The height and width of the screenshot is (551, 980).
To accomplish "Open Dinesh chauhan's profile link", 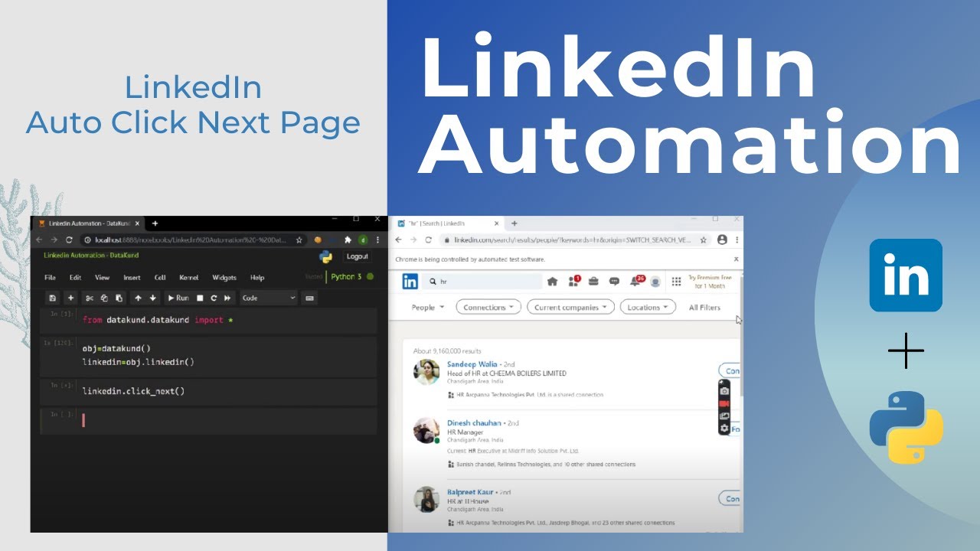I will click(474, 422).
